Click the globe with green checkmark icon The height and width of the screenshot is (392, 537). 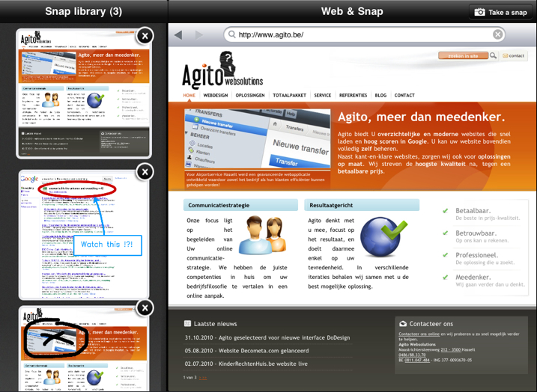click(x=383, y=237)
